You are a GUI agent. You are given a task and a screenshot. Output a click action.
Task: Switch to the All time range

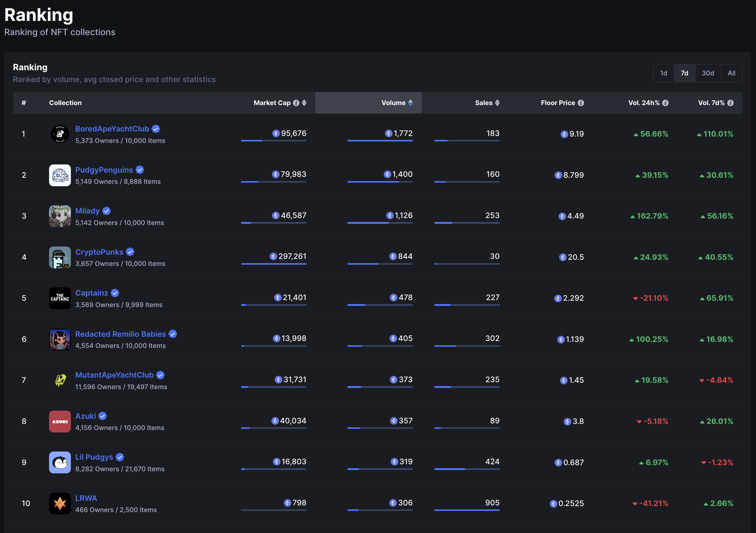click(732, 73)
